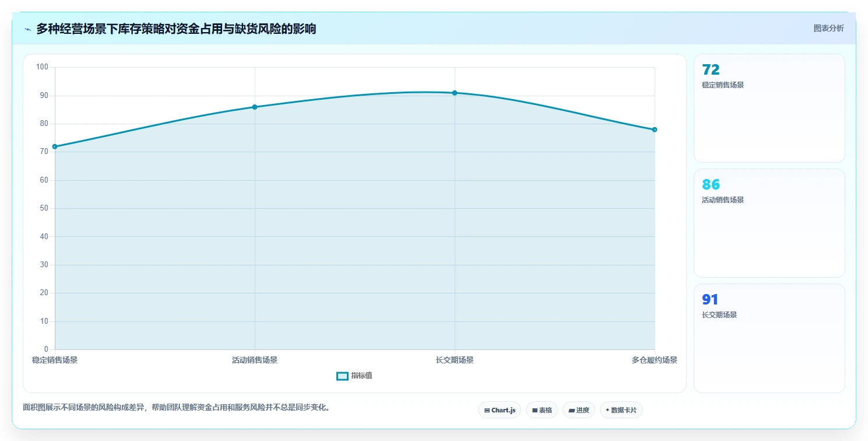This screenshot has width=868, height=441.
Task: Click the x-axis label 活动销售场景
Action: pos(255,360)
